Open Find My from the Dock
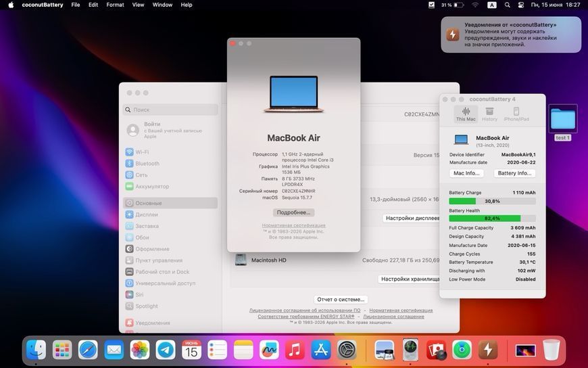Viewport: 588px width, 368px height. tap(462, 350)
